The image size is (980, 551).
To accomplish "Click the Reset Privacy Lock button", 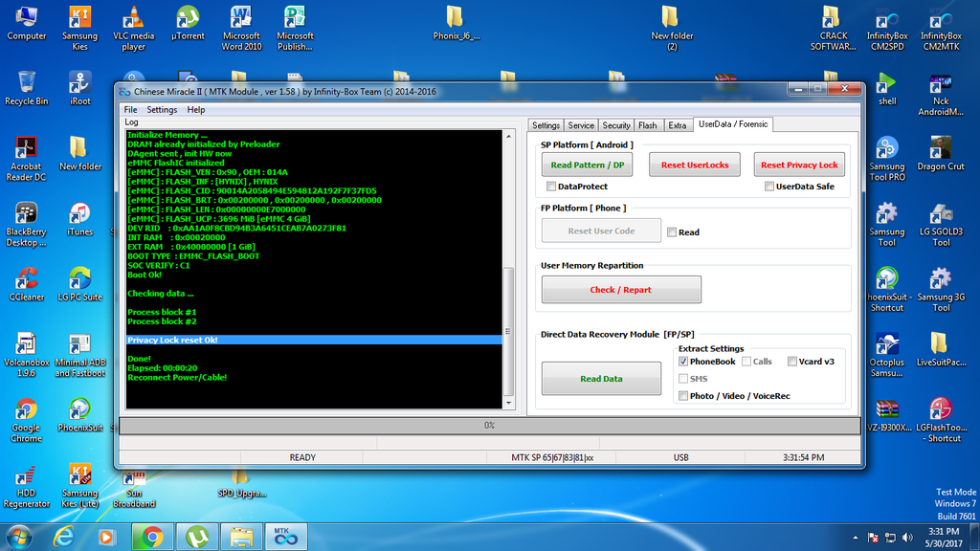I will (x=799, y=165).
